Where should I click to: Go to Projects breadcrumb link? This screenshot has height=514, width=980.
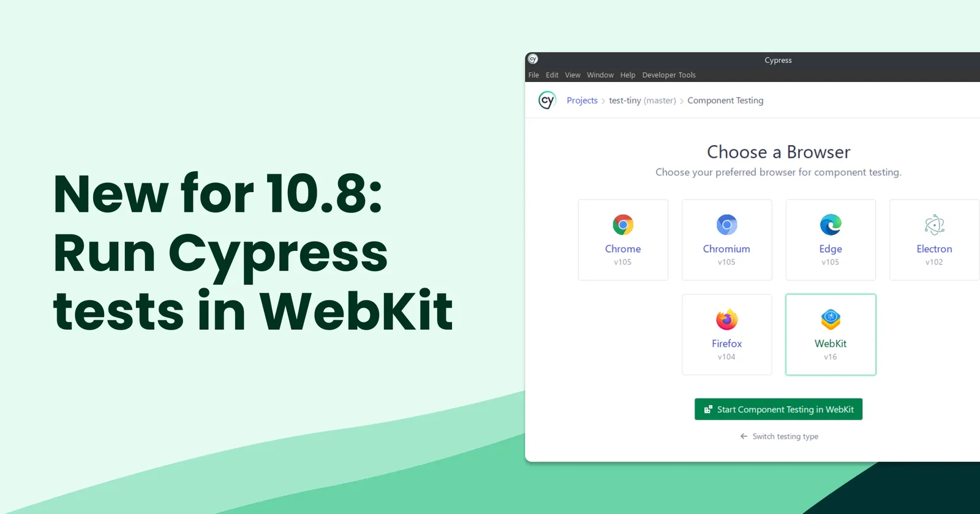[x=582, y=100]
